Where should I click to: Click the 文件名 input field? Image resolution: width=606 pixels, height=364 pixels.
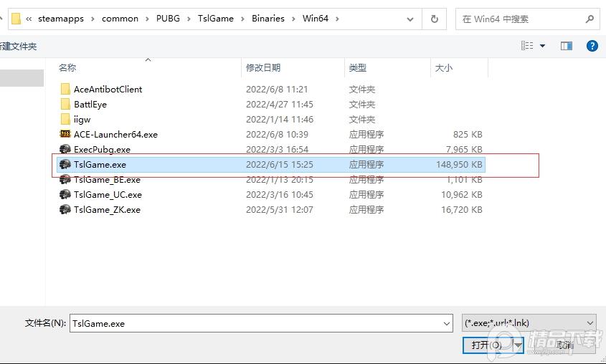(261, 323)
